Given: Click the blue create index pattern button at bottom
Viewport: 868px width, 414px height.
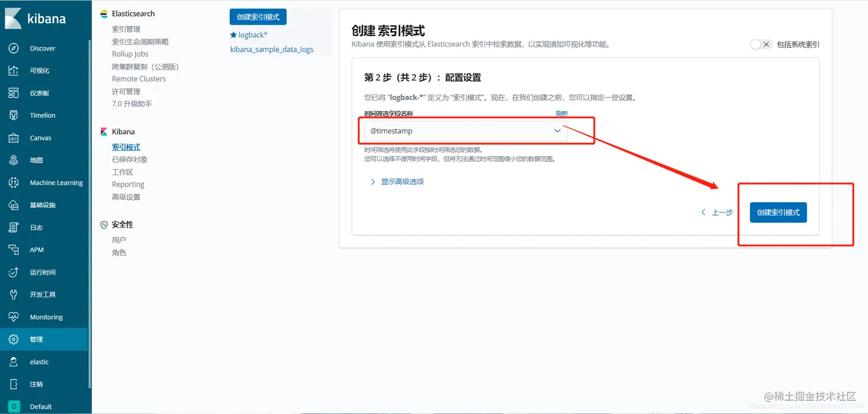Looking at the screenshot, I should click(x=778, y=212).
